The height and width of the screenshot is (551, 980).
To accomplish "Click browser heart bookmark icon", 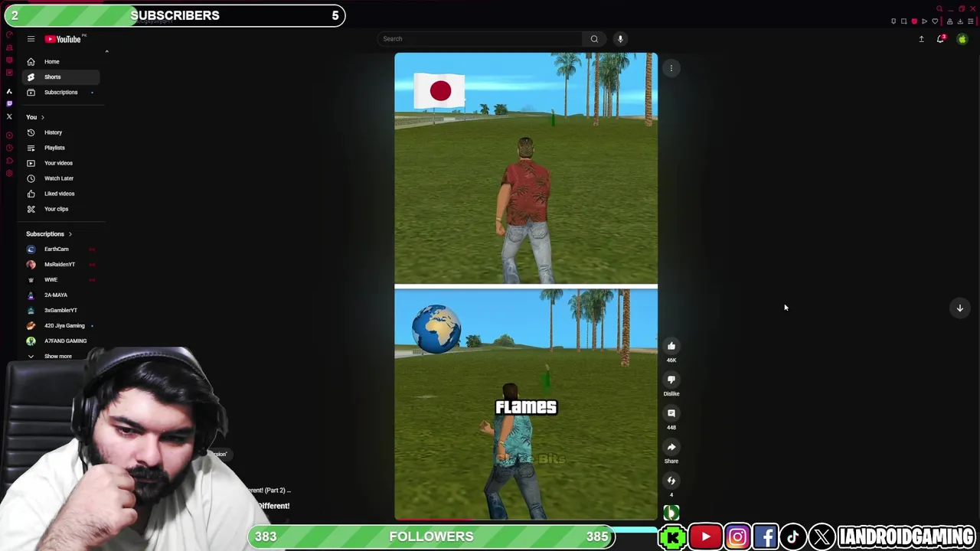I will click(935, 21).
